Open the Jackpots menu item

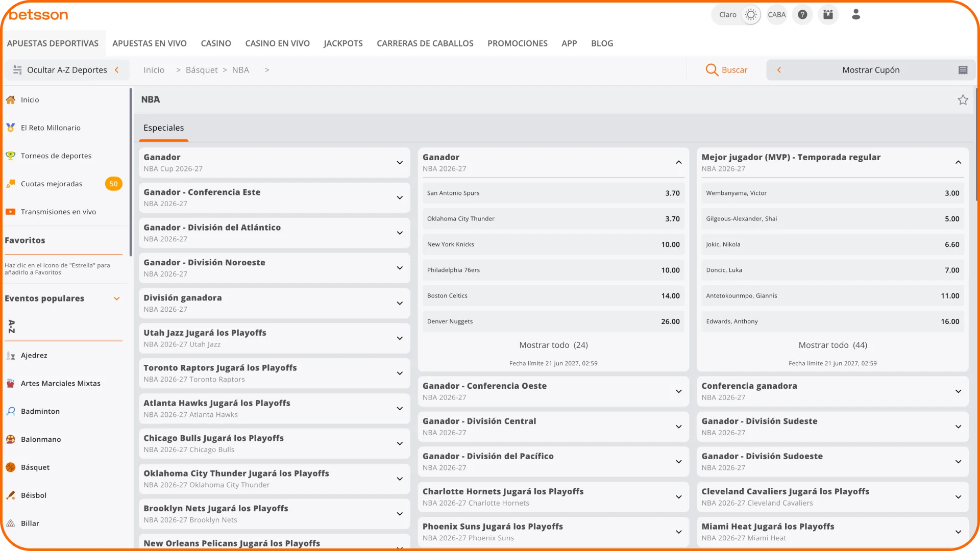click(343, 43)
